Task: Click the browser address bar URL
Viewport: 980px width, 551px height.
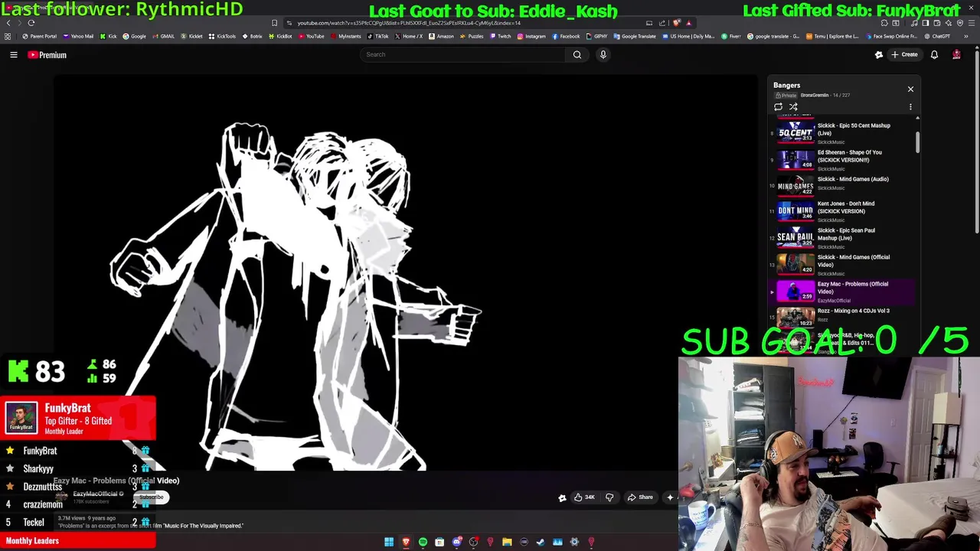Action: coord(409,23)
